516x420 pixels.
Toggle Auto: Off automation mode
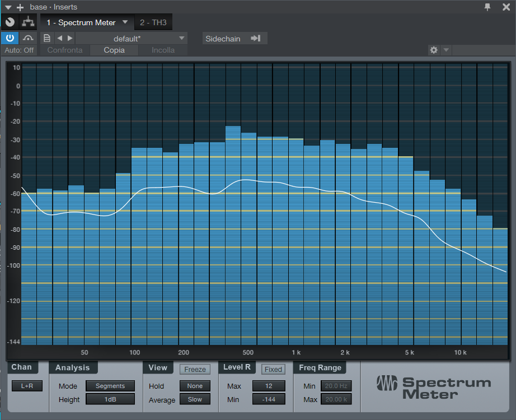(20, 50)
